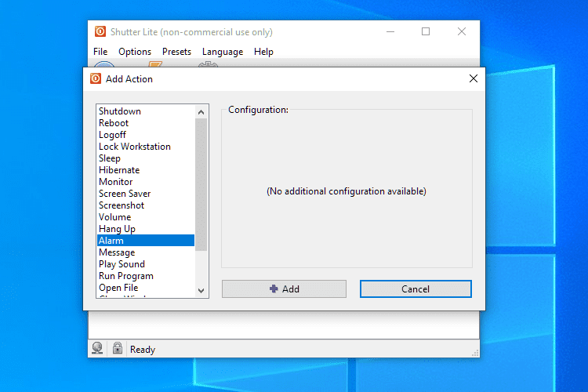The height and width of the screenshot is (392, 588).
Task: Select Monitor in the action list
Action: [146, 182]
